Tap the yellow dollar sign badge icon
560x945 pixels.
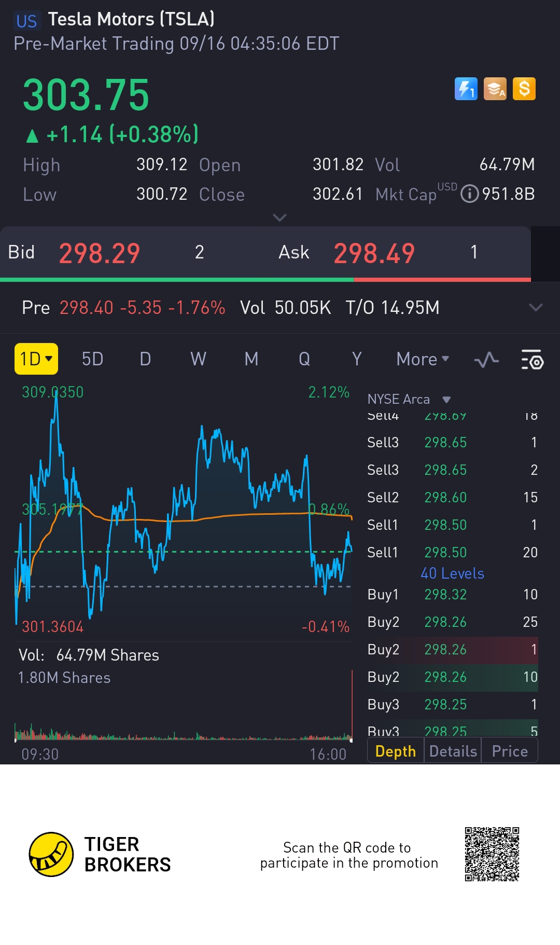pyautogui.click(x=524, y=89)
